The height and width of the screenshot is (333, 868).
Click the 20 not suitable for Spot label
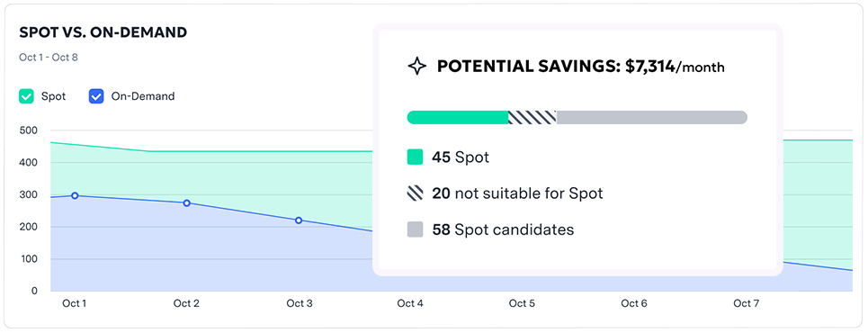coord(517,193)
